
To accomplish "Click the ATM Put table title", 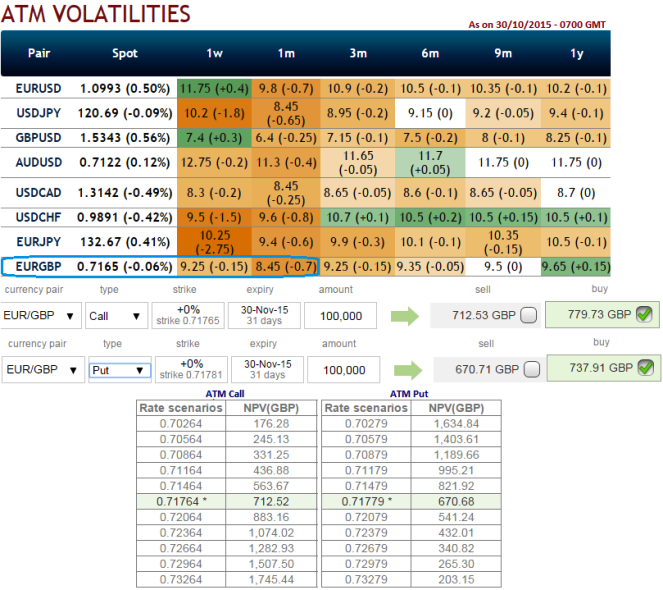I will tap(409, 394).
